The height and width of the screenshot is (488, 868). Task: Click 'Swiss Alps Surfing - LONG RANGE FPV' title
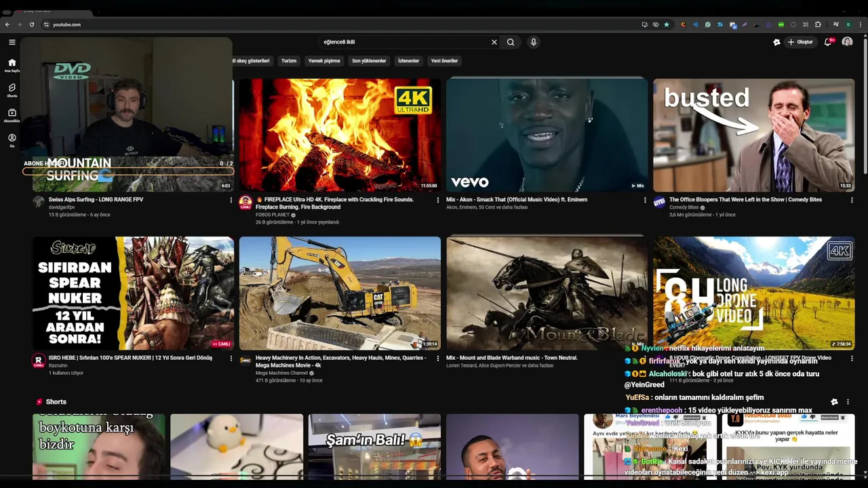[96, 200]
